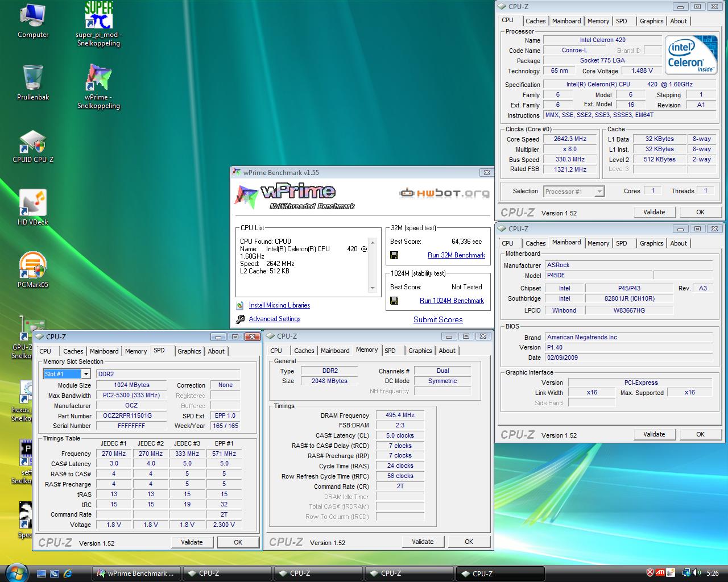Open the volume speaker tray icon

[x=697, y=573]
